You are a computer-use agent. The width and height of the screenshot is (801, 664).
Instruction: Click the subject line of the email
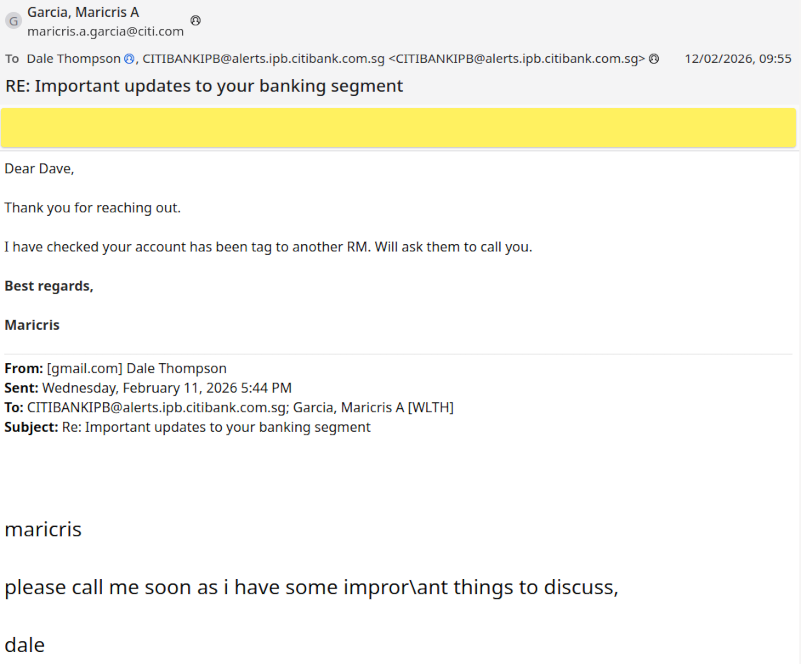(x=204, y=86)
